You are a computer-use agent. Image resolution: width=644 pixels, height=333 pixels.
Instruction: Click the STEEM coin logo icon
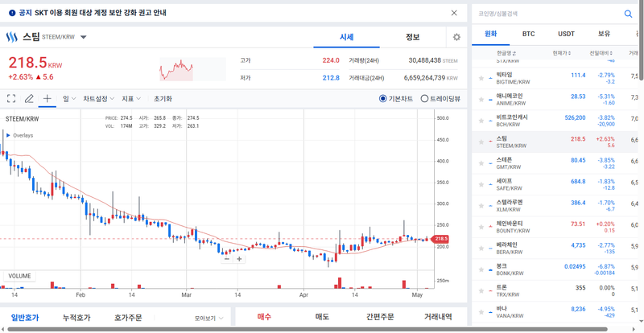pyautogui.click(x=11, y=37)
